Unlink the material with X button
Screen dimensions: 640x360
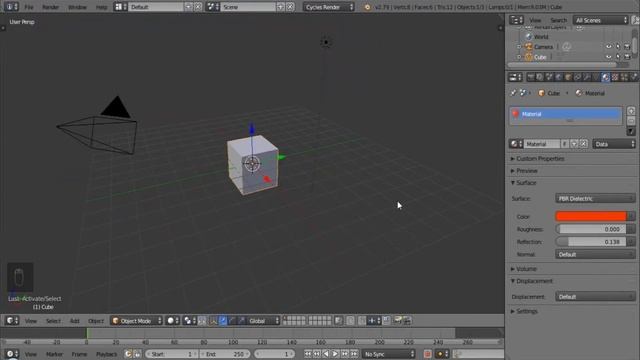click(x=584, y=144)
